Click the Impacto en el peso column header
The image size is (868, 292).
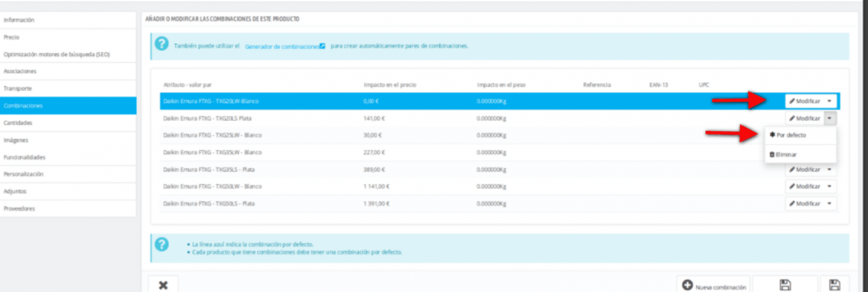(x=501, y=84)
